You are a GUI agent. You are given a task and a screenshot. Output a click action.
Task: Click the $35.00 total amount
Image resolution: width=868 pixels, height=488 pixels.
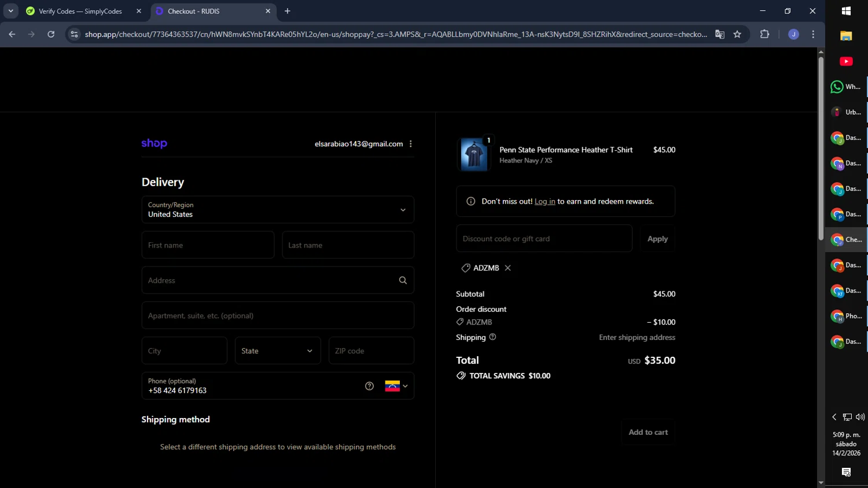660,360
